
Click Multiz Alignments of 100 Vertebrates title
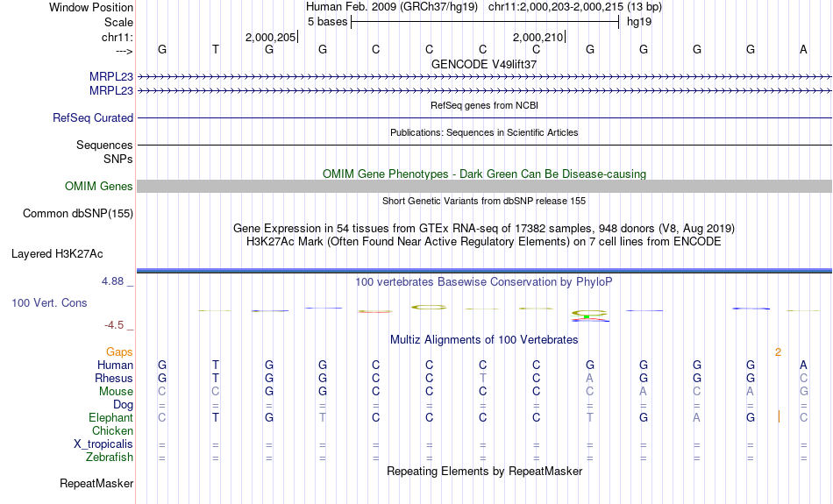pos(484,339)
